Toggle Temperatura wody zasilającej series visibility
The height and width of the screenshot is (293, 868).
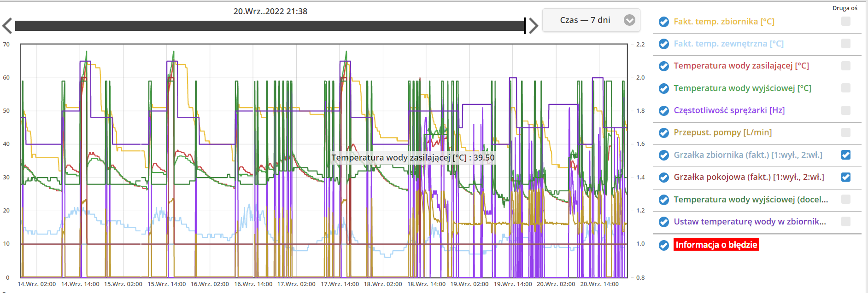664,66
